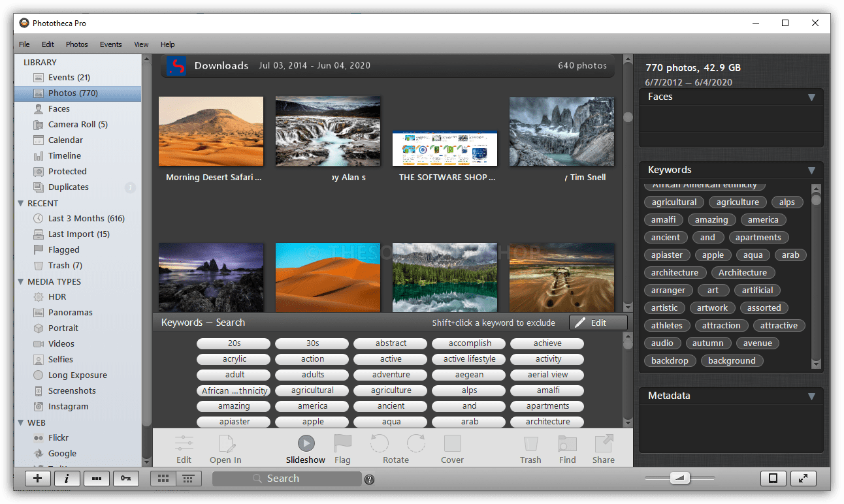Collapse the Keywords panel
Screen dimensions: 844x504
[x=811, y=170]
